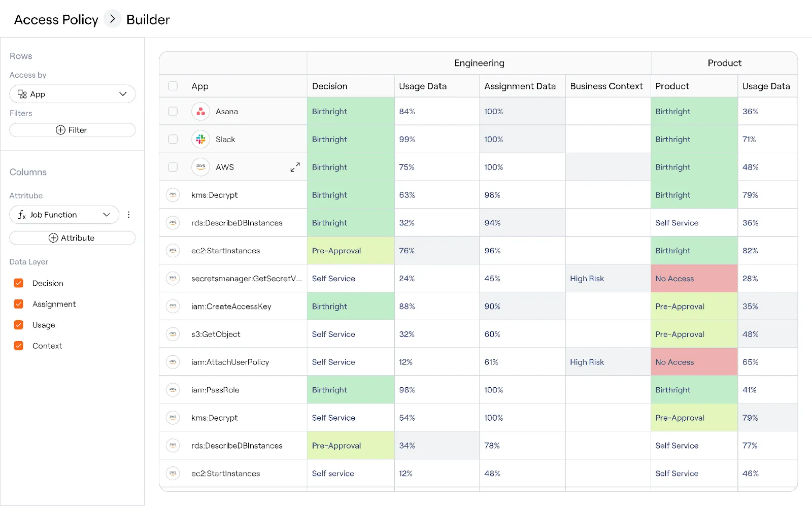Toggle the Usage data layer checkbox
The width and height of the screenshot is (812, 506).
(19, 325)
